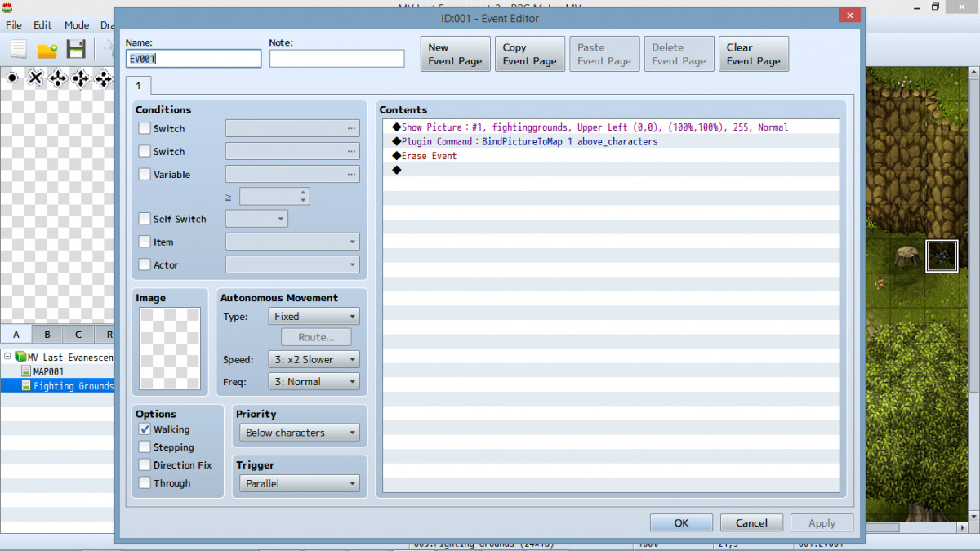
Task: Select the Plugin Command BindPictureToMap line
Action: click(x=611, y=141)
